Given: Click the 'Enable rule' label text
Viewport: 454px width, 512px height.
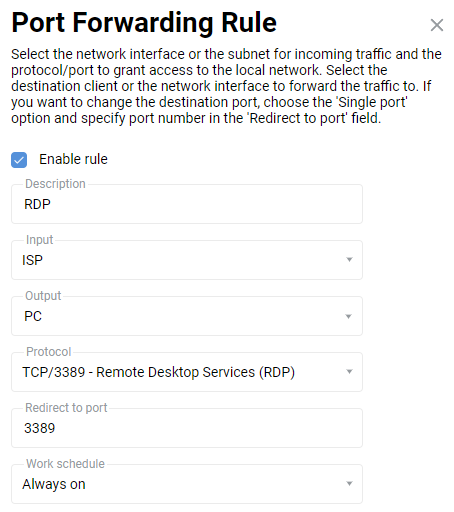Looking at the screenshot, I should (x=73, y=159).
